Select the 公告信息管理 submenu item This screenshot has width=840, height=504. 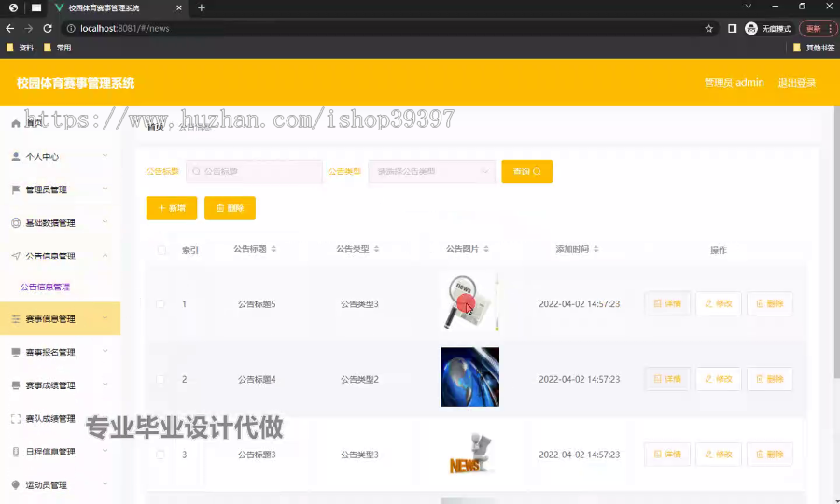(x=45, y=287)
